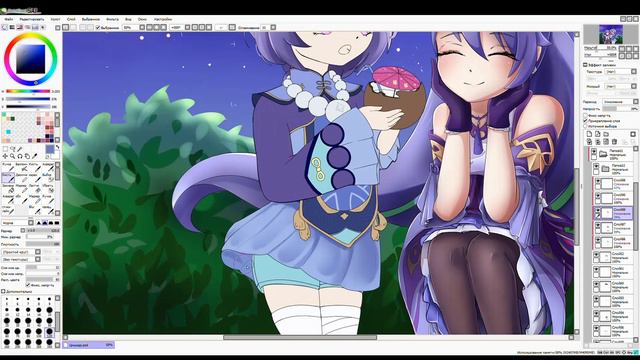Select the eyedropper color picker tool
640x360 pixels.
[35, 156]
